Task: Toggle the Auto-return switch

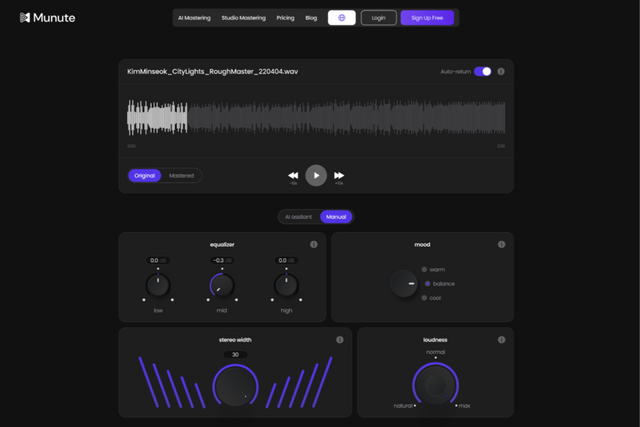Action: coord(483,72)
